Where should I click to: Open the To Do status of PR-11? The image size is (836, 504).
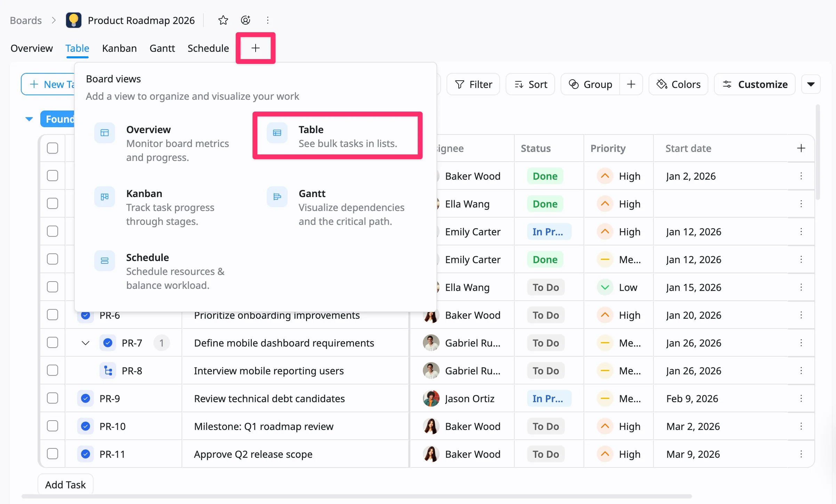pos(546,454)
